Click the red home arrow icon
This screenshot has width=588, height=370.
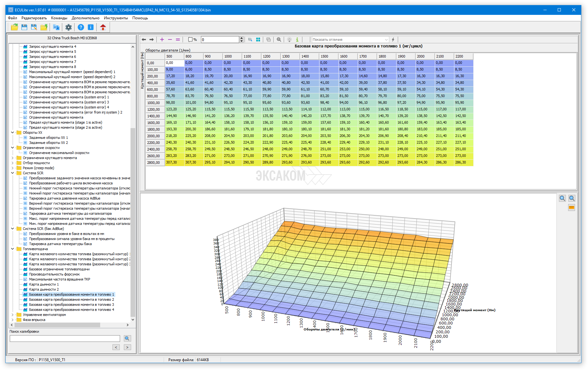103,27
